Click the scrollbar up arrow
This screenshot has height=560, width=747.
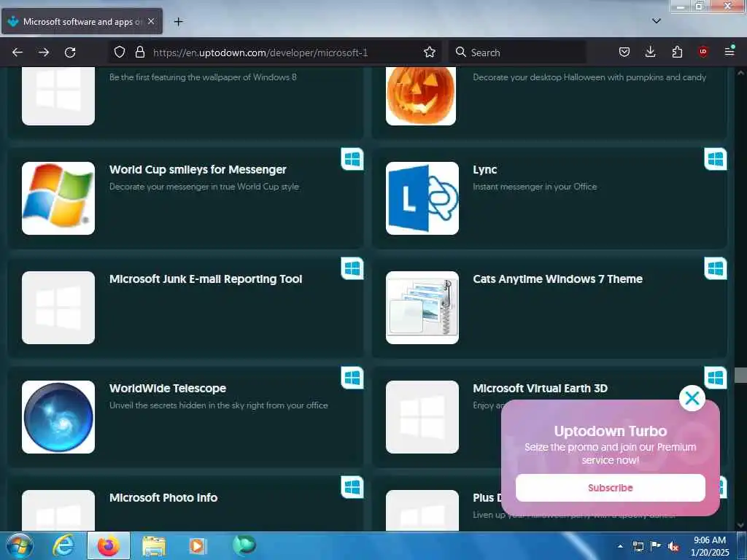740,73
